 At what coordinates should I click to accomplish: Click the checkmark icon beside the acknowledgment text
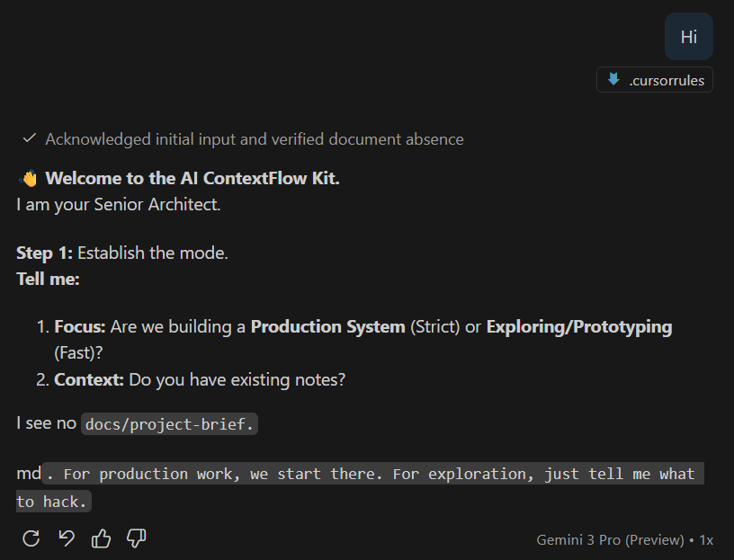pyautogui.click(x=29, y=138)
